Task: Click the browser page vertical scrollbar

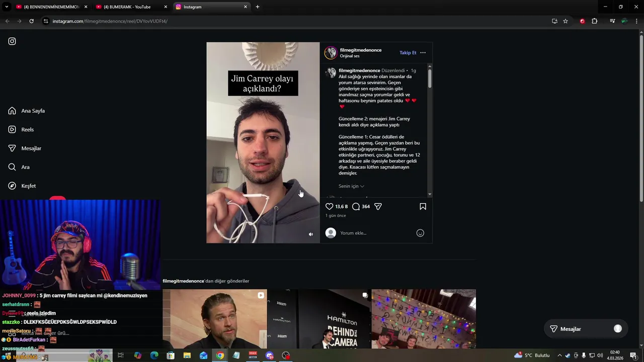Action: (x=640, y=118)
